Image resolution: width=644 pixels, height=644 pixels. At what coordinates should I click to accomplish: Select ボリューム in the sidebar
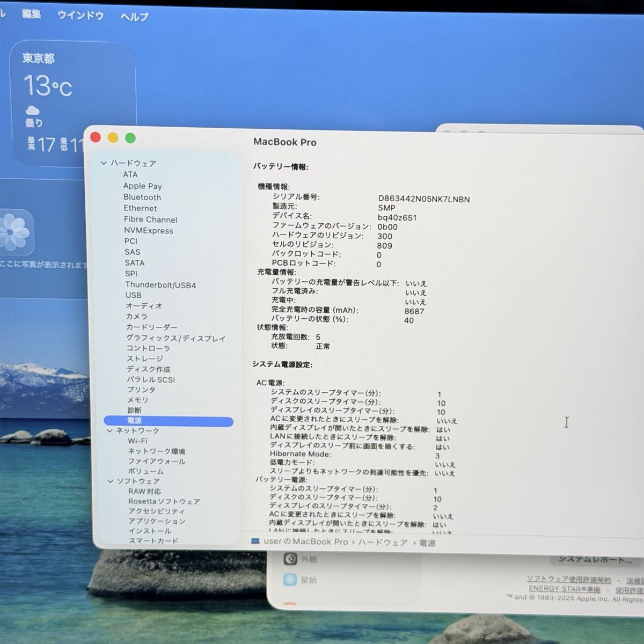146,471
